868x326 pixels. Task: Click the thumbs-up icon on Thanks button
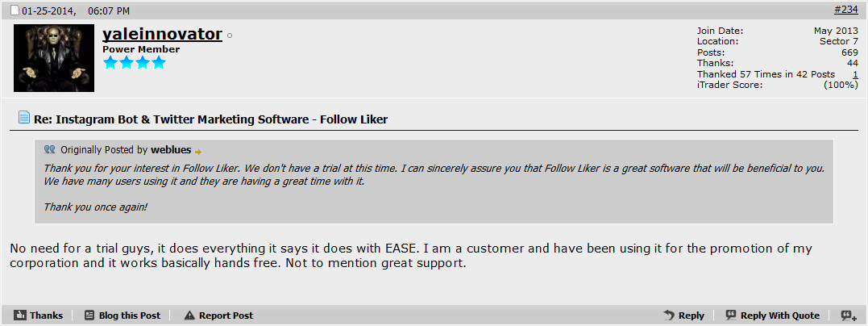tap(20, 316)
